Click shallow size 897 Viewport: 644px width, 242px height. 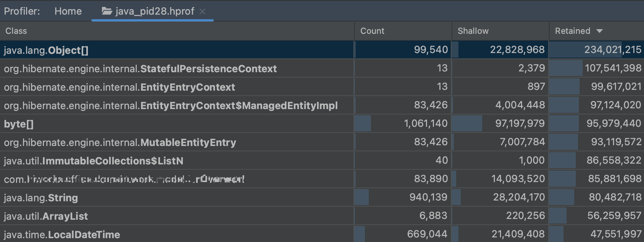pos(536,86)
